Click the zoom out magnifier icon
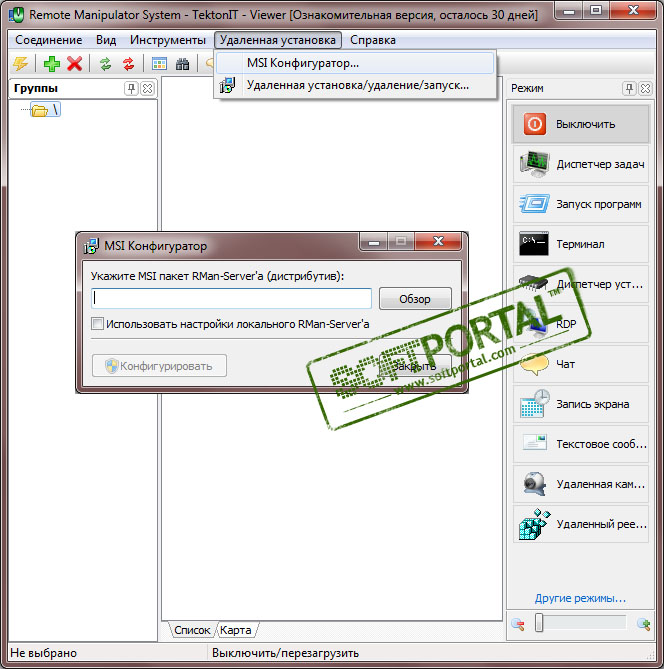This screenshot has height=669, width=664. (518, 624)
